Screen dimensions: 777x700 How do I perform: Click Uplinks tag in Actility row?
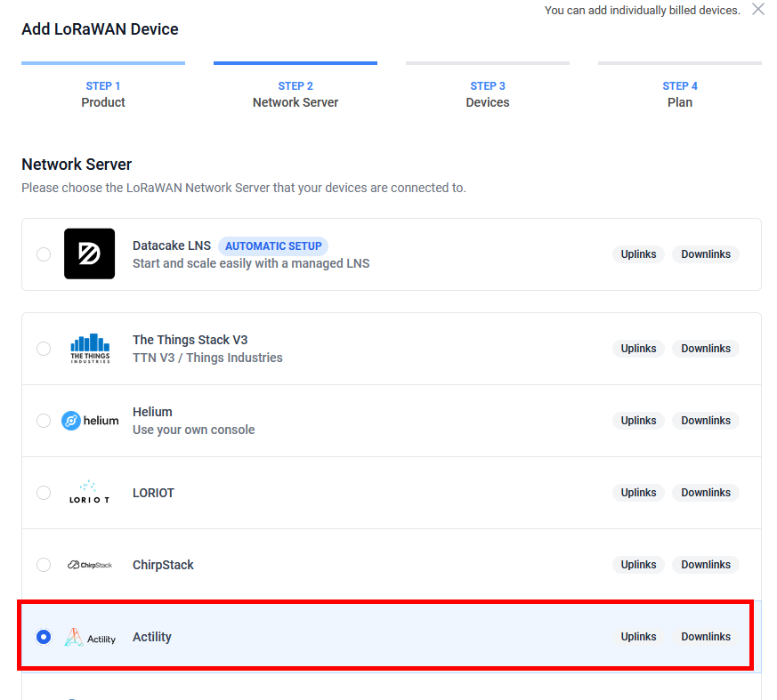(x=638, y=637)
